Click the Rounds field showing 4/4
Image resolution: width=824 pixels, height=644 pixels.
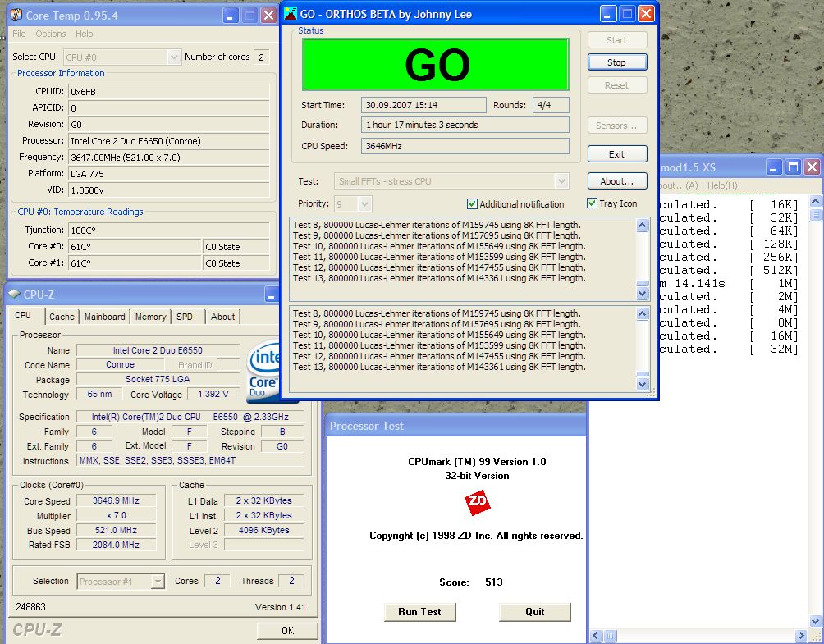click(551, 105)
